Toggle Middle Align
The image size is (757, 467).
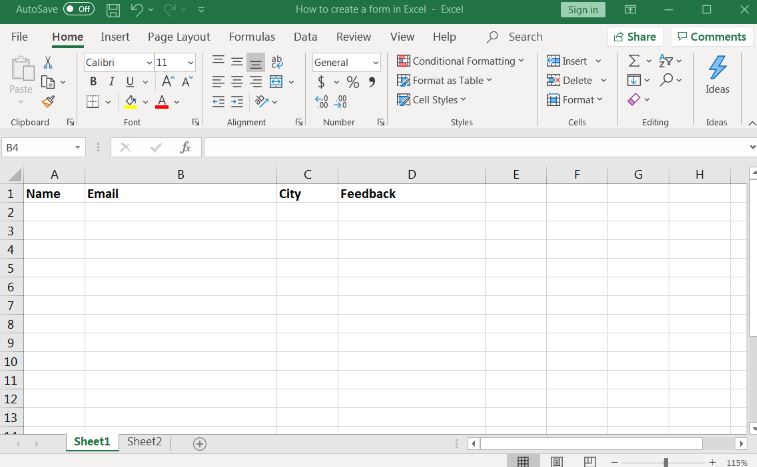pyautogui.click(x=237, y=61)
